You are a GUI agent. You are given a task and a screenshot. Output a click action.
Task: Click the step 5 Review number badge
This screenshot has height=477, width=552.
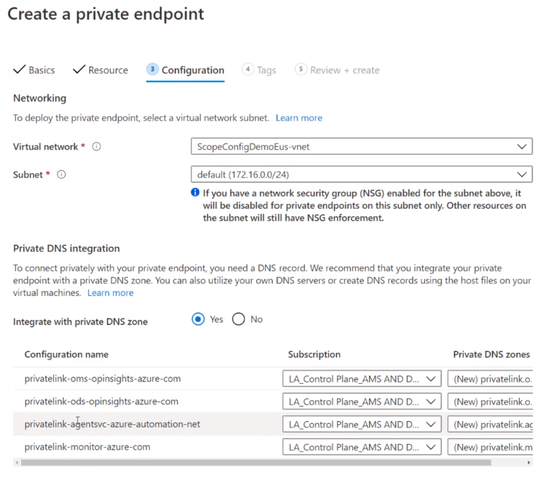tap(301, 69)
